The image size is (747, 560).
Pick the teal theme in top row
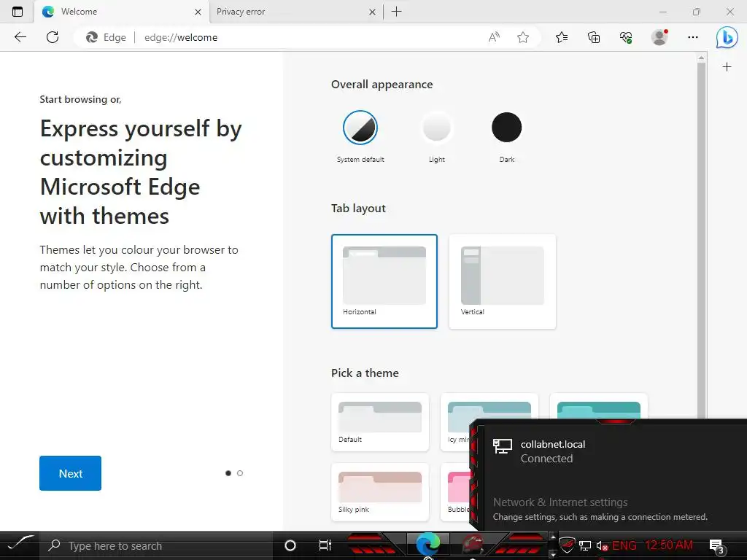coord(598,406)
